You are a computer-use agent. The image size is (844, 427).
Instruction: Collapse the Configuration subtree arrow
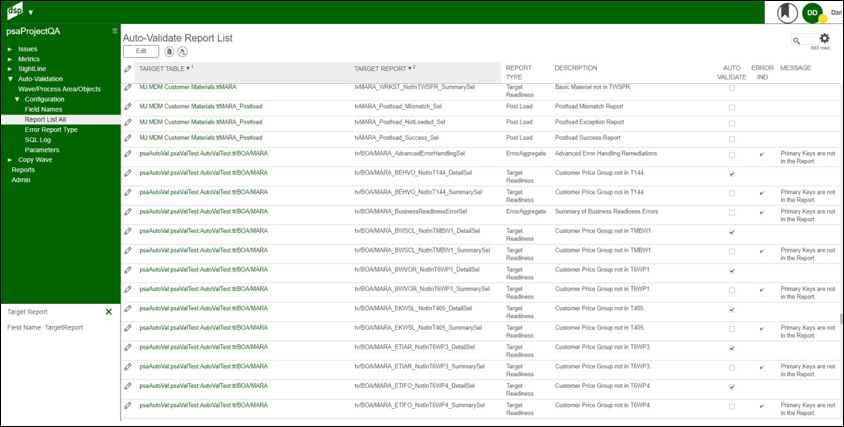17,100
